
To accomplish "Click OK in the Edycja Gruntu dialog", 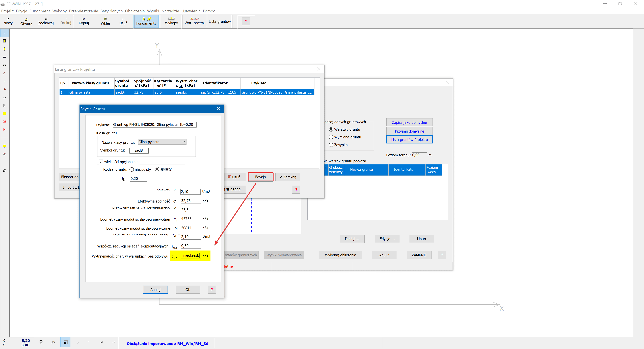I will pyautogui.click(x=188, y=289).
